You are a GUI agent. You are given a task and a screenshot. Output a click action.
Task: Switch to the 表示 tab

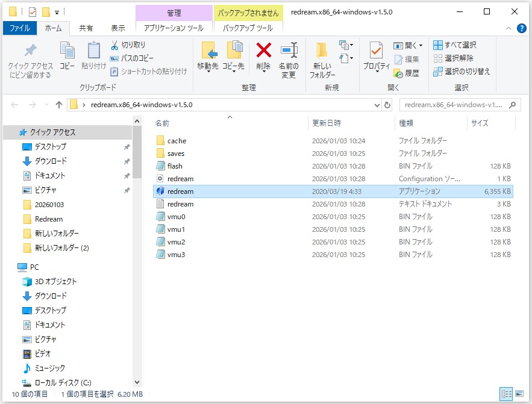tap(117, 28)
